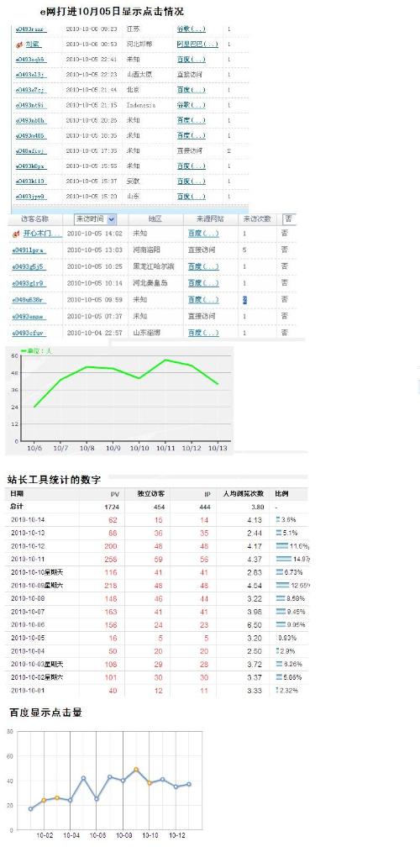Select the highlighted visit count 2 cell
Image resolution: width=420 pixels, height=868 pixels.
pos(244,299)
